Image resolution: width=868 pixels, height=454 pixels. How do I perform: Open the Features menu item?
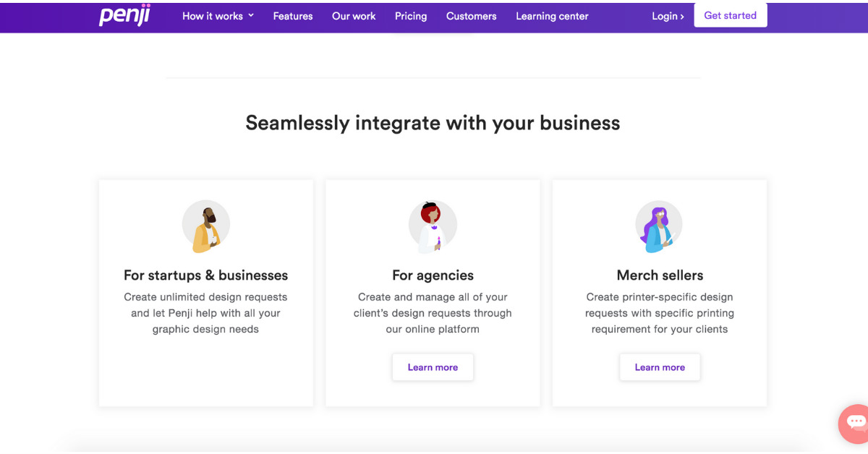pos(293,16)
